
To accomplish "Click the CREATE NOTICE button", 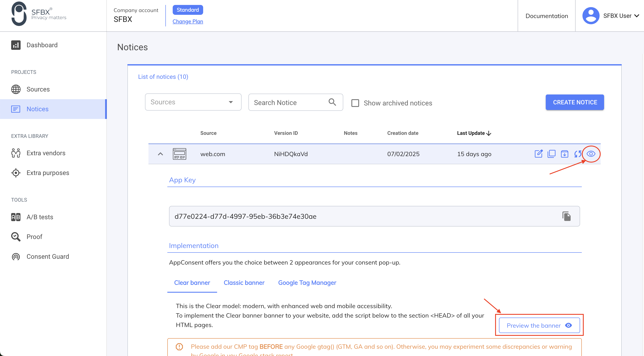I will (574, 102).
